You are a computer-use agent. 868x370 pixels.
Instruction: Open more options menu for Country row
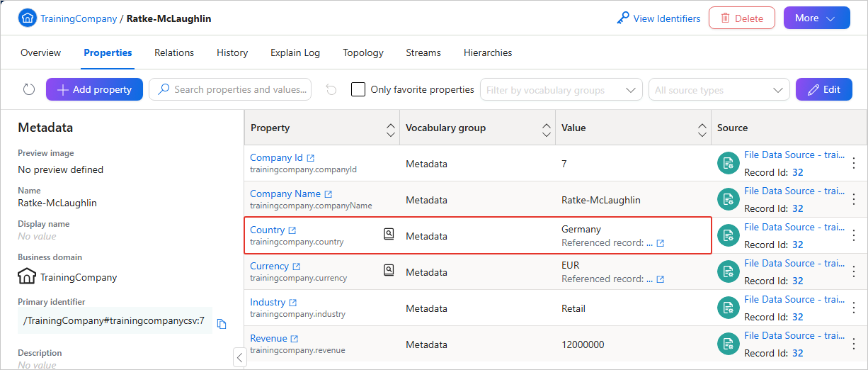854,236
